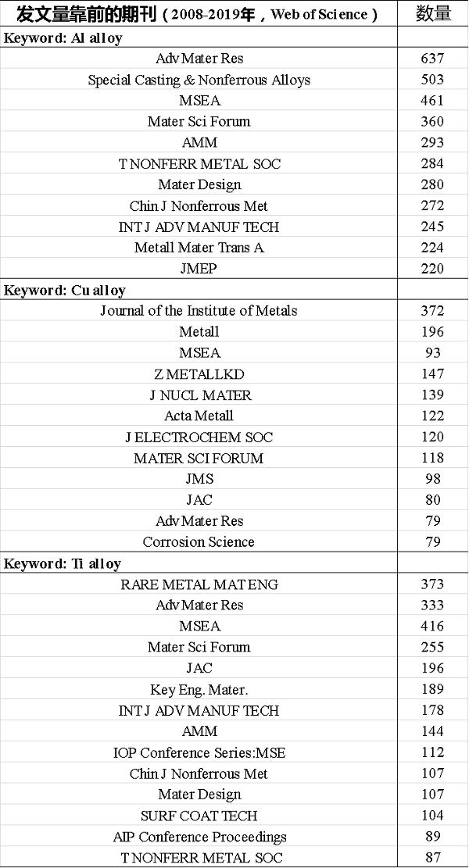Select the count cell showing 416
469x868 pixels.
(432, 627)
